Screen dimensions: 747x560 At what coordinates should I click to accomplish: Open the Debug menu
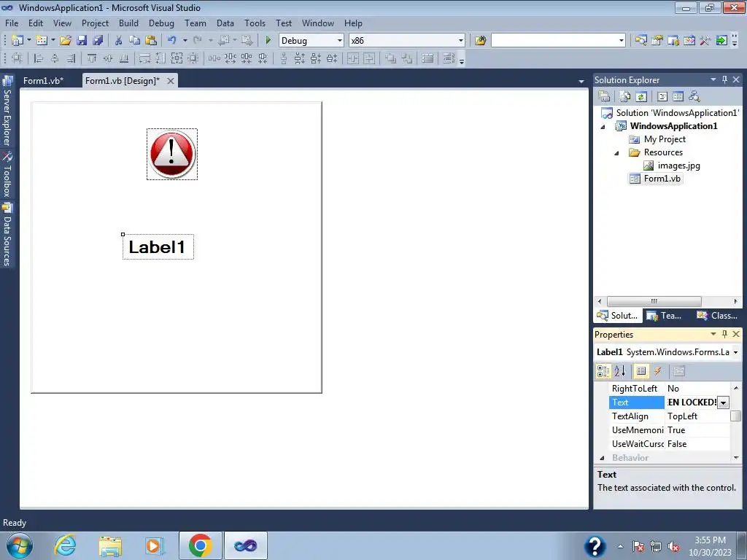(161, 23)
